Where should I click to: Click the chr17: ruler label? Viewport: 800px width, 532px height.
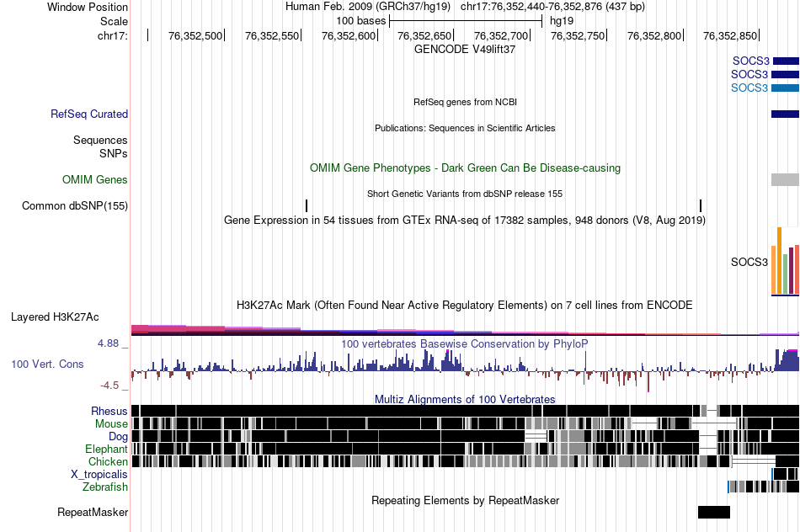[x=113, y=35]
